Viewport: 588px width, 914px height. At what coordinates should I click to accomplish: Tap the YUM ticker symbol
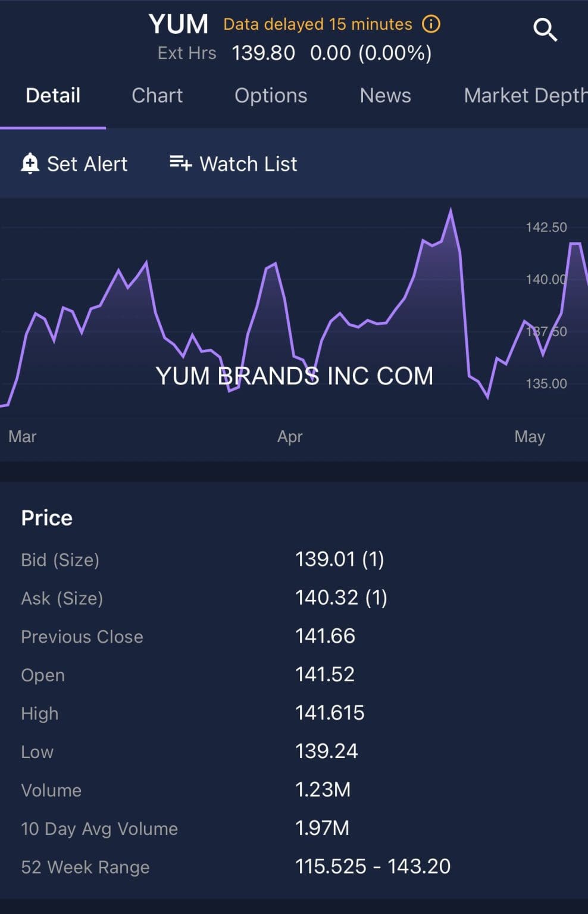179,24
